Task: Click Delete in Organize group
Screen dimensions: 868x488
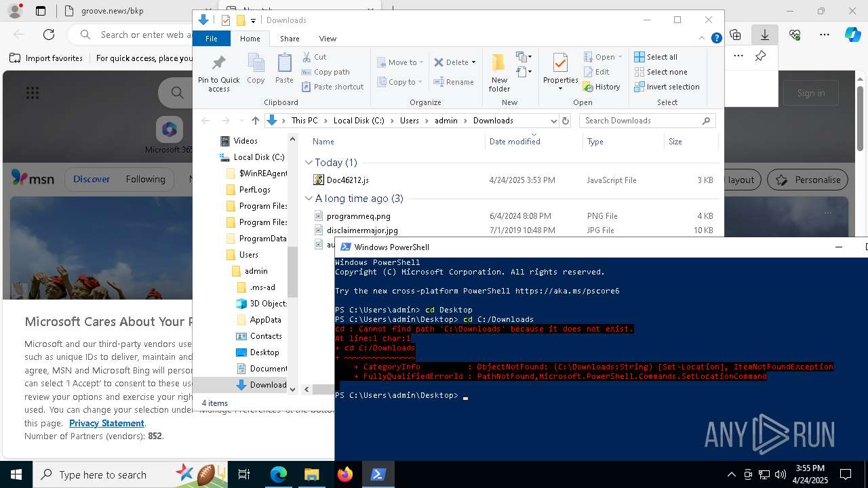Action: (452, 62)
